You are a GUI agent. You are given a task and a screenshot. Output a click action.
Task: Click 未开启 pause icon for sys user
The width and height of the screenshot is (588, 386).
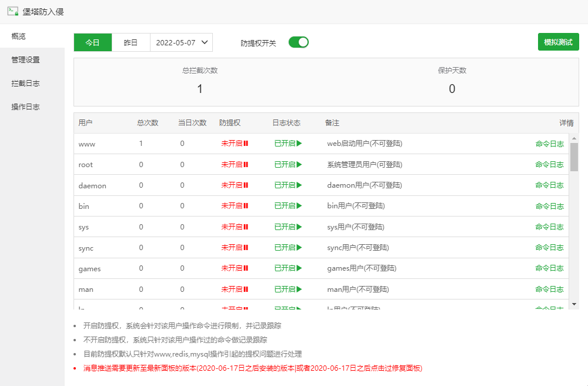coord(246,227)
